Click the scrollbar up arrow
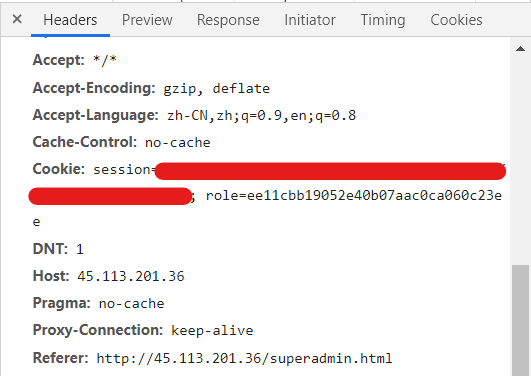Image resolution: width=531 pixels, height=376 pixels. [x=521, y=49]
